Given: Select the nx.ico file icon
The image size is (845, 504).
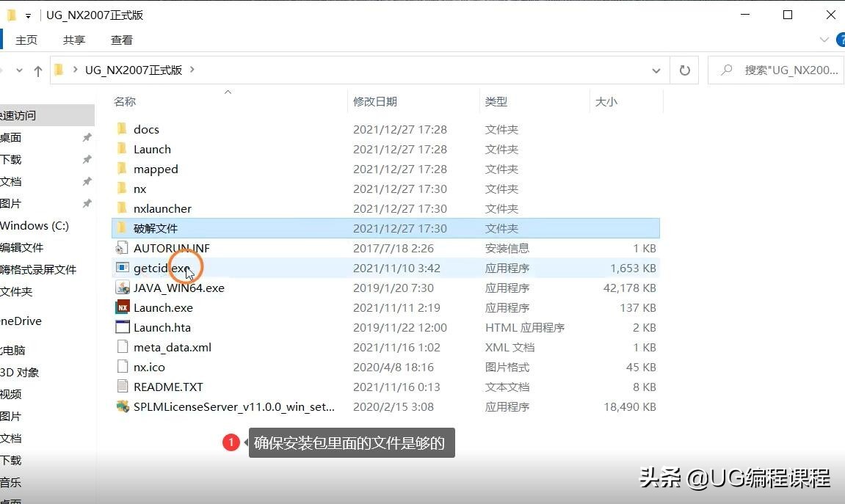Looking at the screenshot, I should pyautogui.click(x=123, y=368).
